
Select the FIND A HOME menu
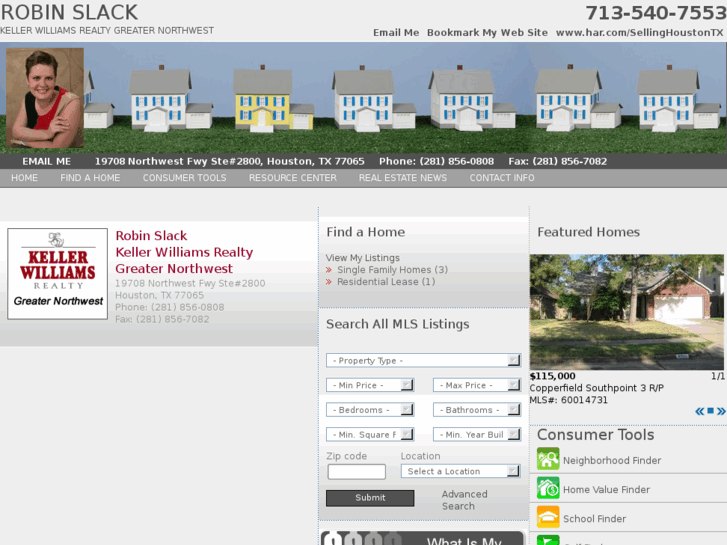(90, 178)
